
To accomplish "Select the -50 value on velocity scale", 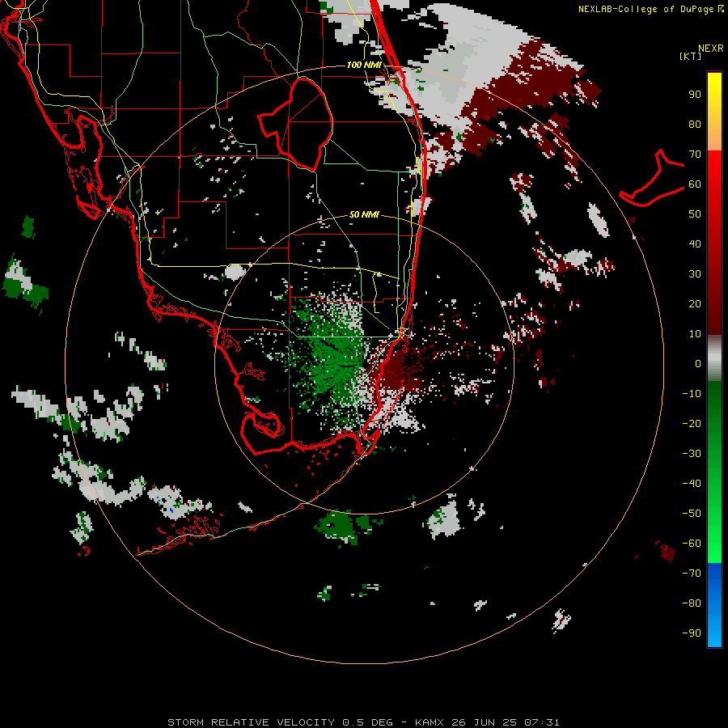I will point(692,514).
